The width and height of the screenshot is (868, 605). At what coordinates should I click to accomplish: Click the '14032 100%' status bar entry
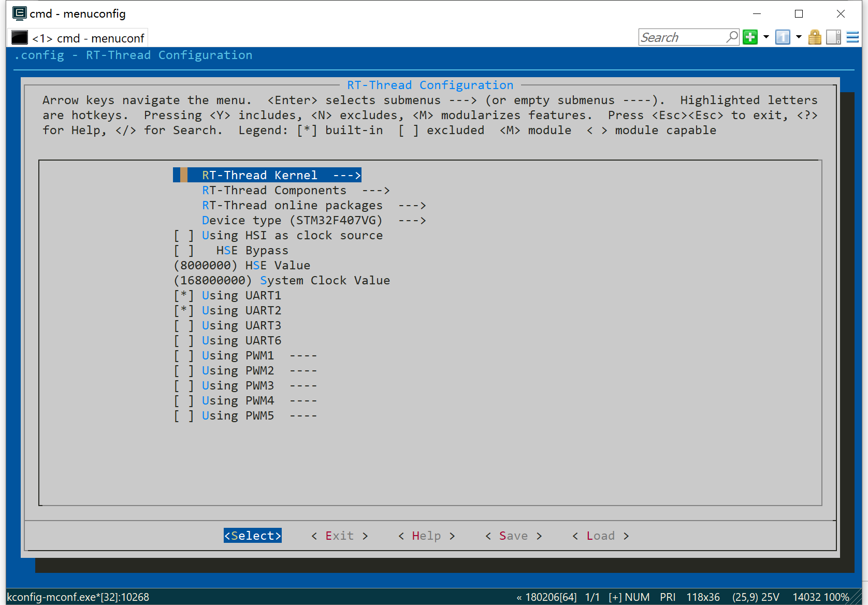[821, 597]
